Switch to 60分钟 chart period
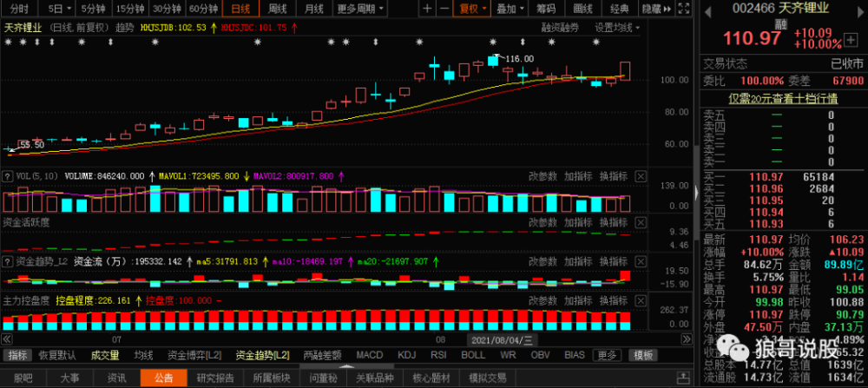The image size is (868, 388). click(x=203, y=9)
